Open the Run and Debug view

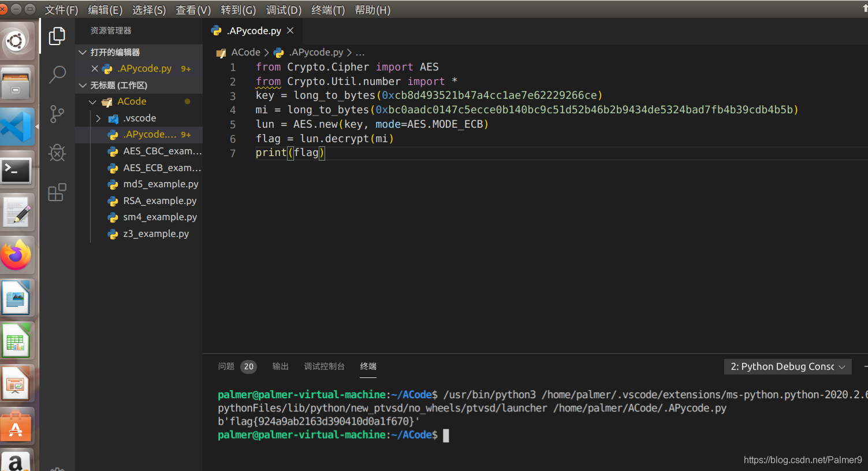(57, 153)
